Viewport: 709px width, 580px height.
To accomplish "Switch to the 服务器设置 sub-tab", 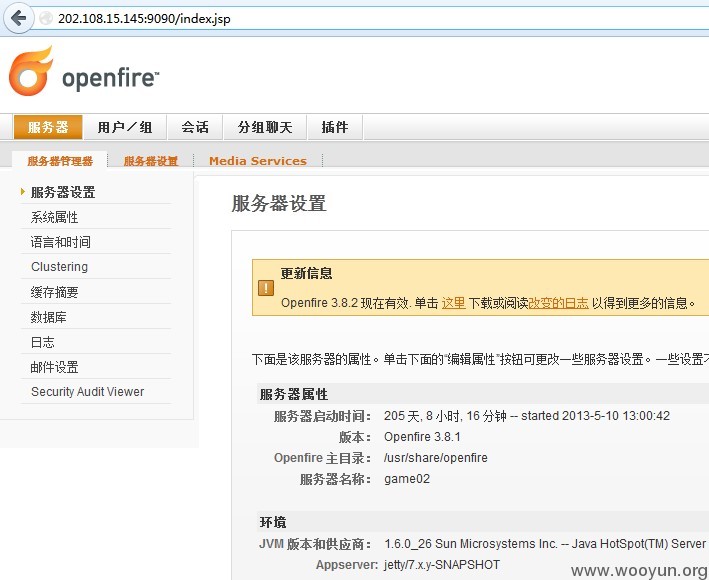I will [x=151, y=161].
